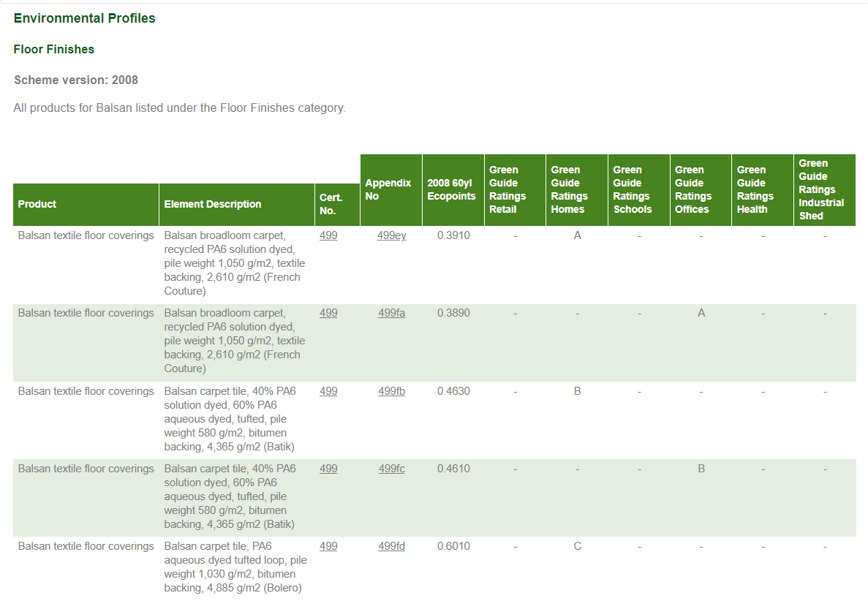Click the Batik carpet tile description in the 499fc row

coord(230,496)
